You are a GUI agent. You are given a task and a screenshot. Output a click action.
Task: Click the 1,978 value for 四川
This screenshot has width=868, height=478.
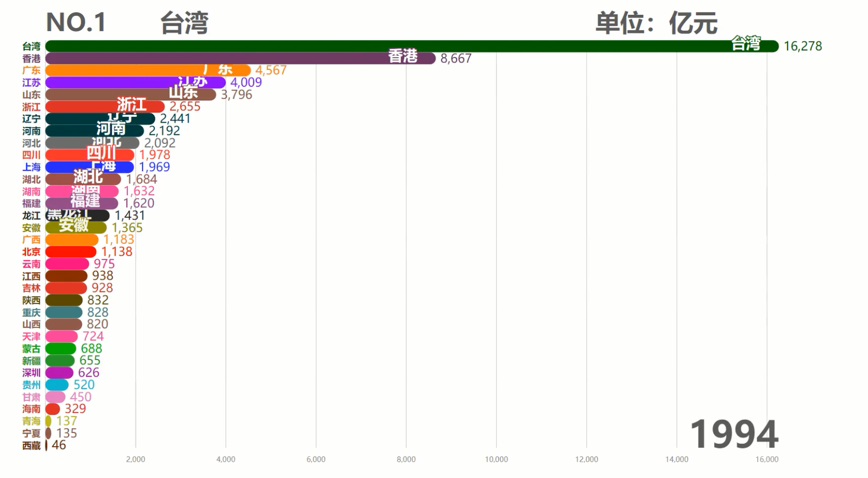click(155, 155)
